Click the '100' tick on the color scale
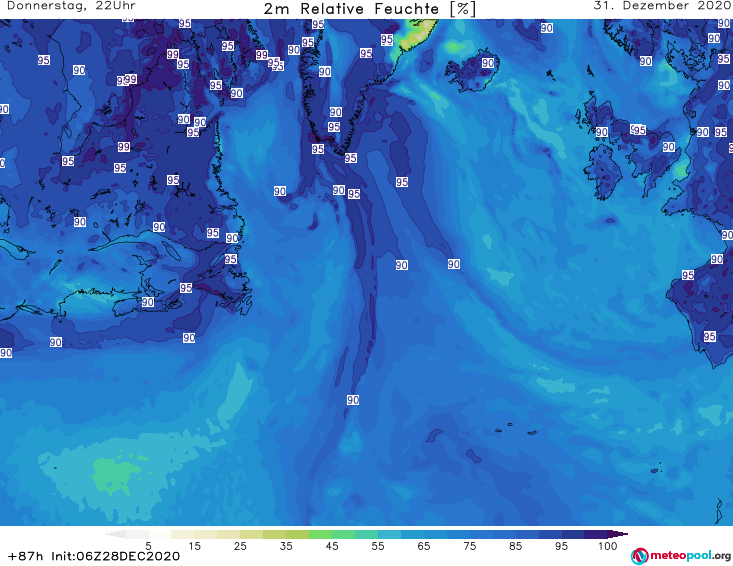This screenshot has width=733, height=566. [x=608, y=546]
